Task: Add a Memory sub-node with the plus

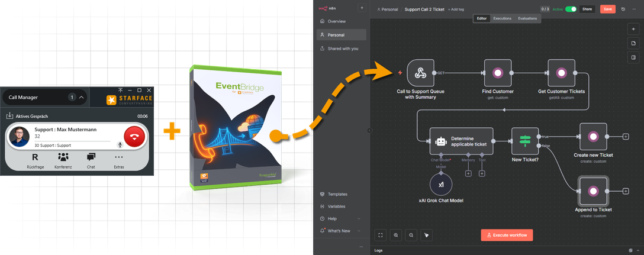Action: click(468, 174)
